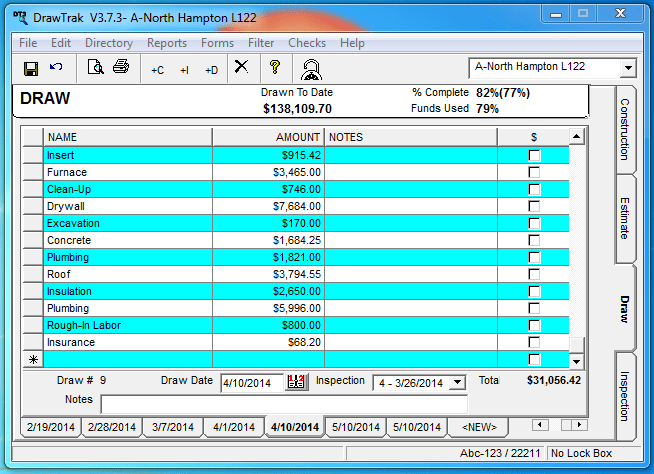Viewport: 654px width, 474px height.
Task: Click the yellow question mark help icon
Action: click(274, 67)
